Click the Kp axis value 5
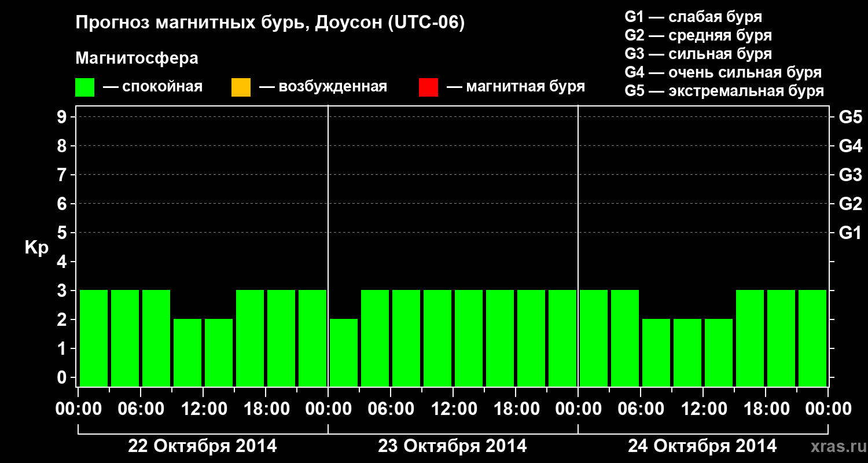Viewport: 868px width, 463px height. [x=63, y=233]
